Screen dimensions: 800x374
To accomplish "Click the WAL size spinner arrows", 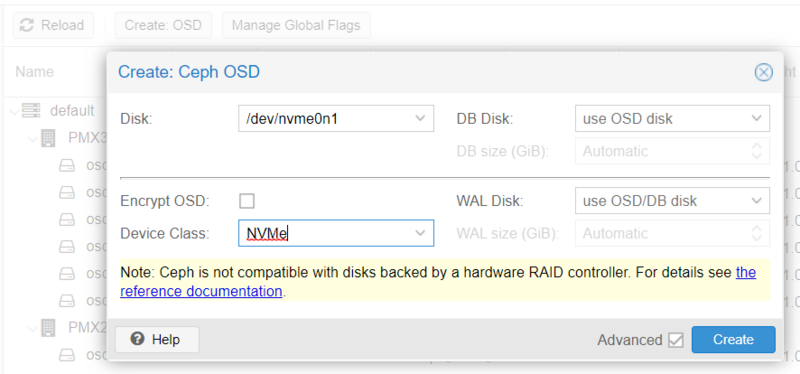I will pyautogui.click(x=757, y=233).
